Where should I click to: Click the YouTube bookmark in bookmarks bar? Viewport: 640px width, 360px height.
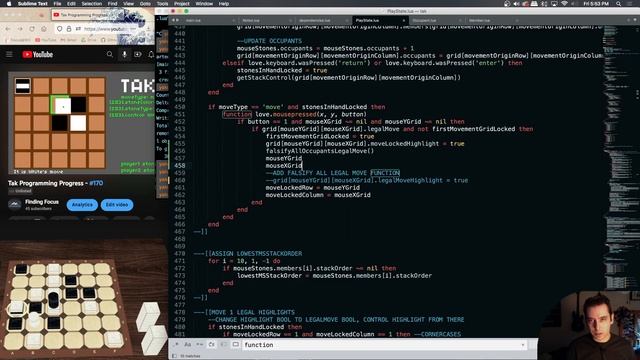(x=46, y=40)
